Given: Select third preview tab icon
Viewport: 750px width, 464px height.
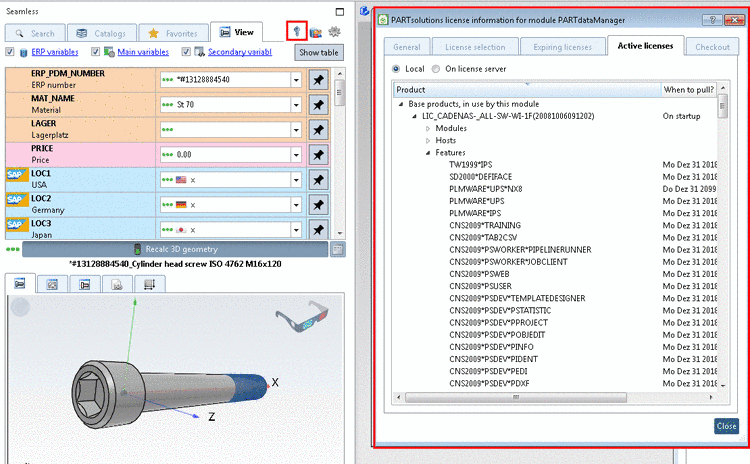Looking at the screenshot, I should [85, 285].
